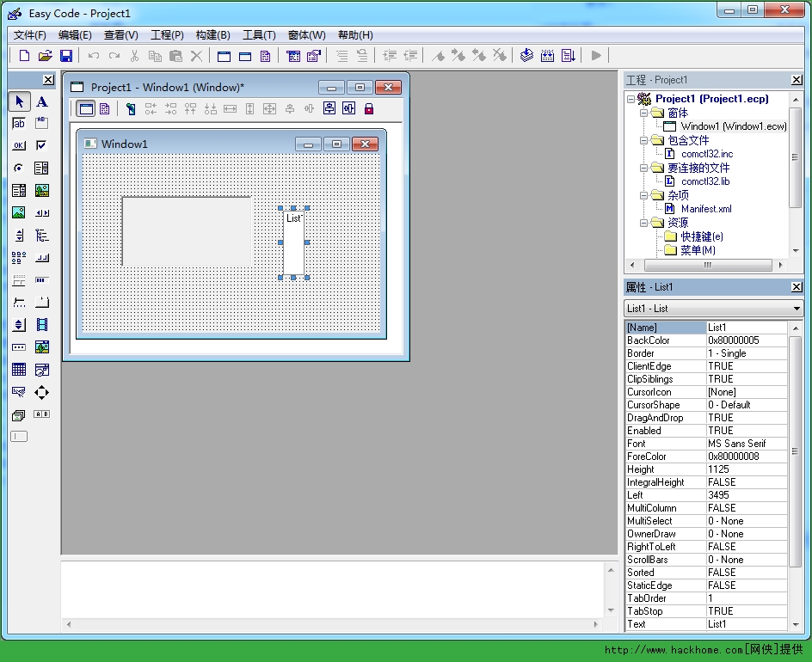Open the 文件(F) menu
This screenshot has height=662, width=812.
[x=29, y=35]
